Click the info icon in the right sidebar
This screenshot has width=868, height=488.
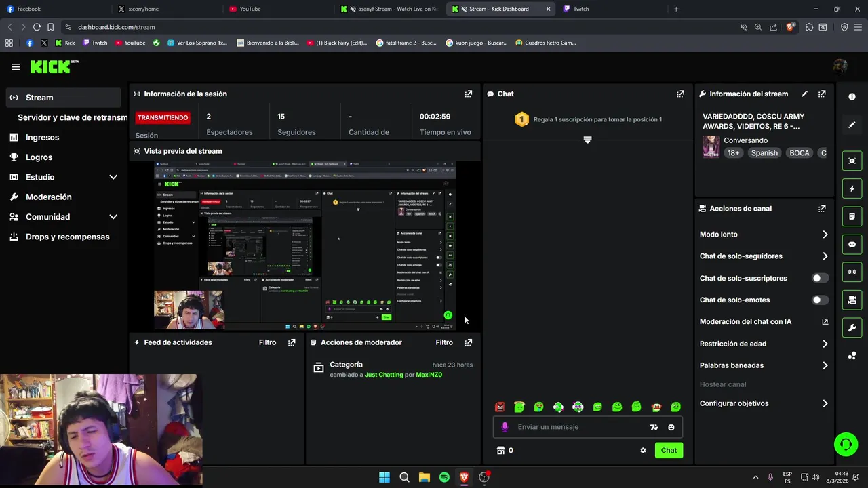[852, 97]
